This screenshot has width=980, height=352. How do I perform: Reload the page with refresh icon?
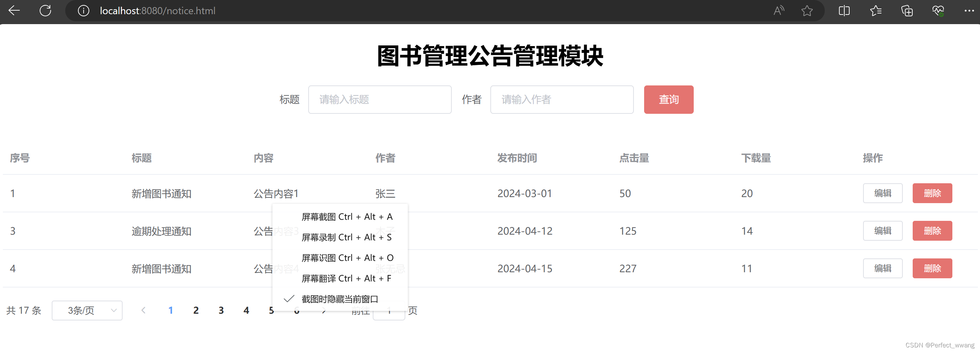[x=45, y=10]
